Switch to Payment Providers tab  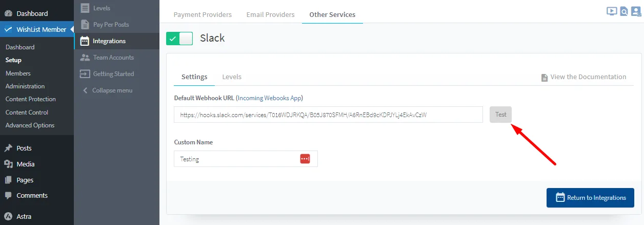click(x=203, y=14)
